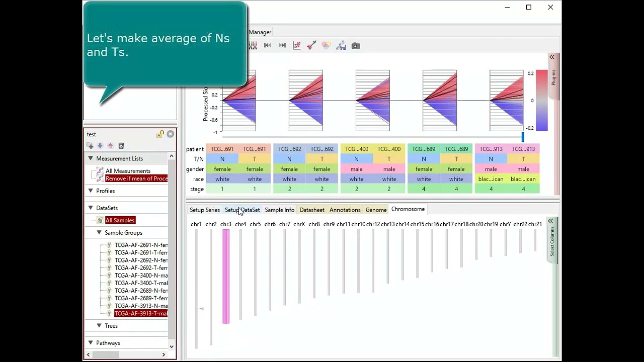This screenshot has width=644, height=362.
Task: Select All Measurements list
Action: [x=128, y=171]
